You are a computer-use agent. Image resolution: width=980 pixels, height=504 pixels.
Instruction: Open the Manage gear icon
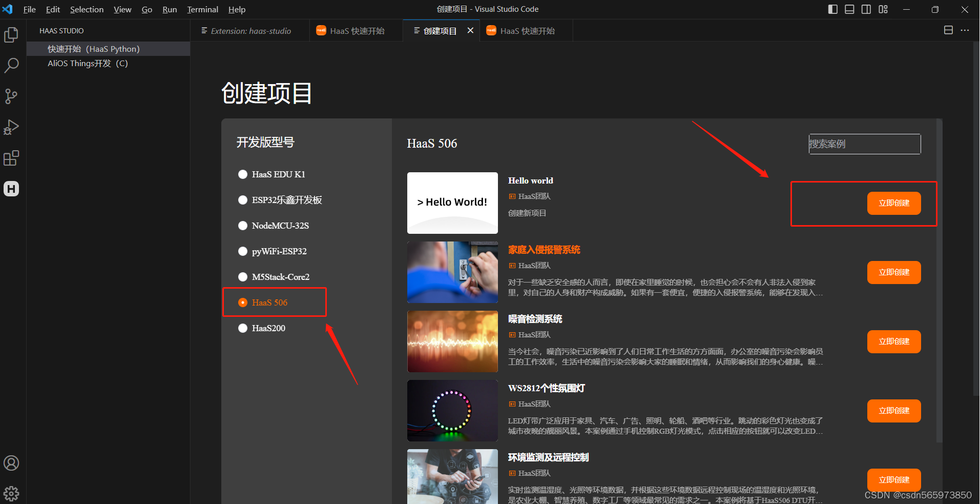(11, 493)
